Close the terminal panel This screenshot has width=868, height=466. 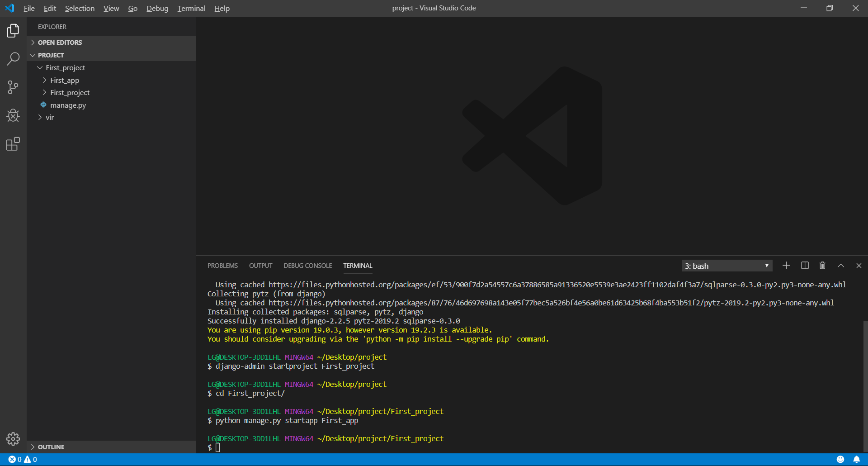tap(859, 266)
